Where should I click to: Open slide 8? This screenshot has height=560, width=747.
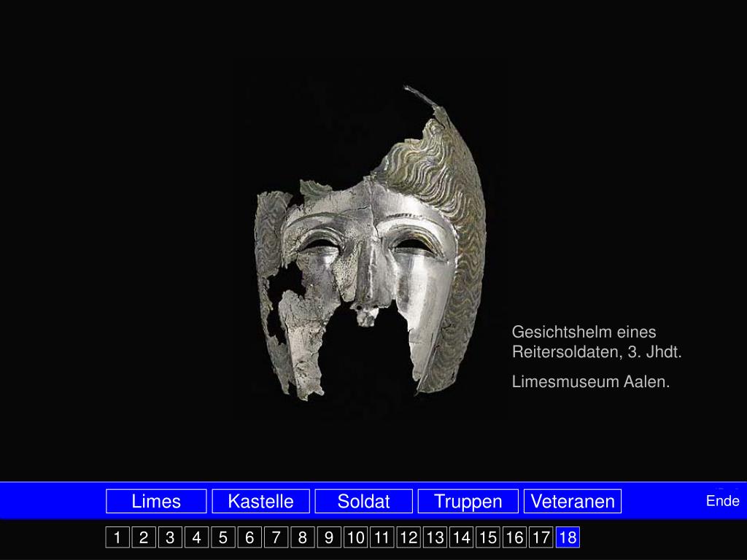(303, 537)
